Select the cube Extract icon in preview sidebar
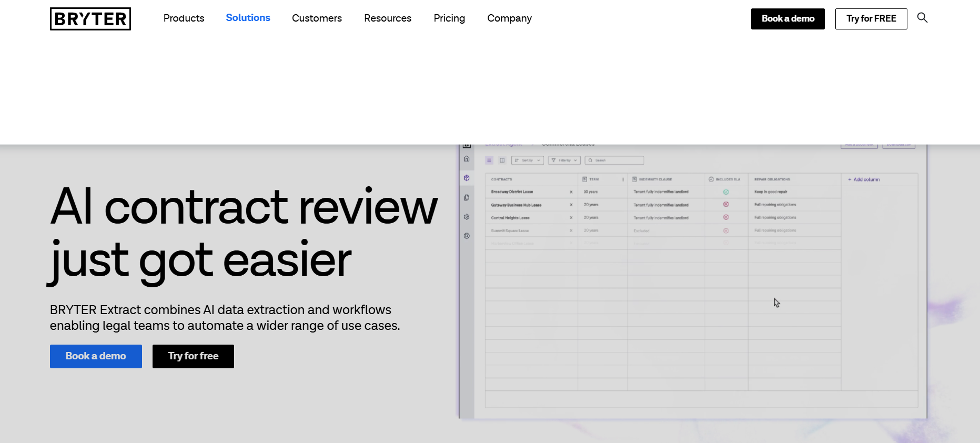 (467, 178)
